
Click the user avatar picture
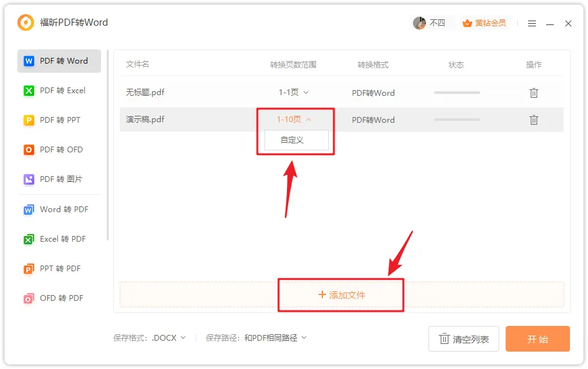(419, 23)
